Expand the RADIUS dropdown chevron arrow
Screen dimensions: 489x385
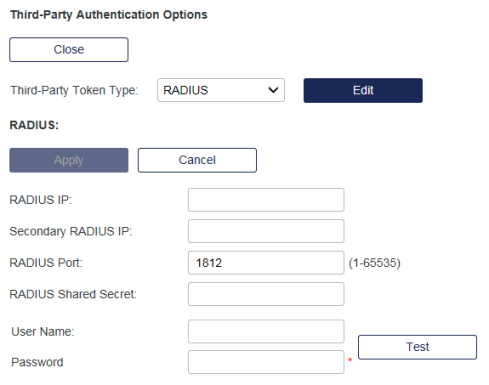click(x=273, y=90)
